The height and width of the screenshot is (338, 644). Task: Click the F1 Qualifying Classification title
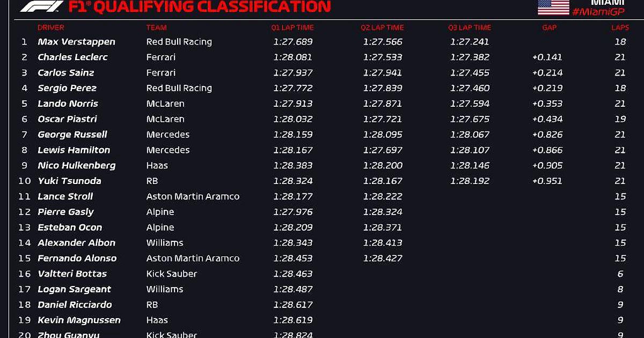click(x=200, y=7)
